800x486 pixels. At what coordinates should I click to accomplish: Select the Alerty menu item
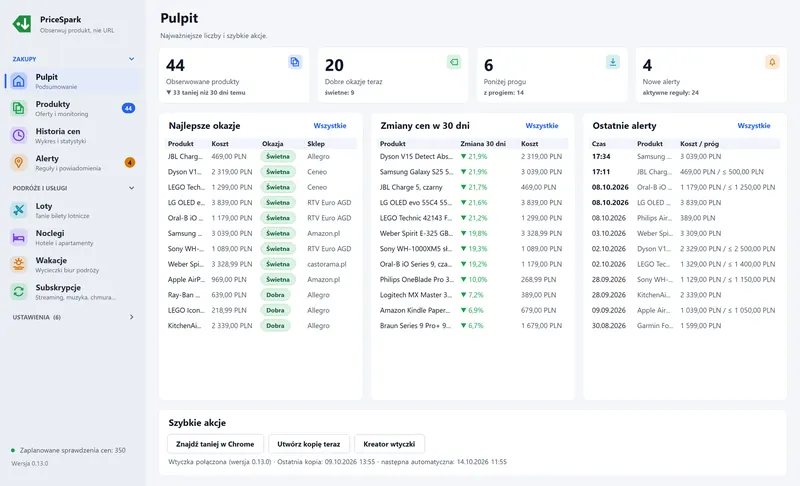(x=74, y=162)
